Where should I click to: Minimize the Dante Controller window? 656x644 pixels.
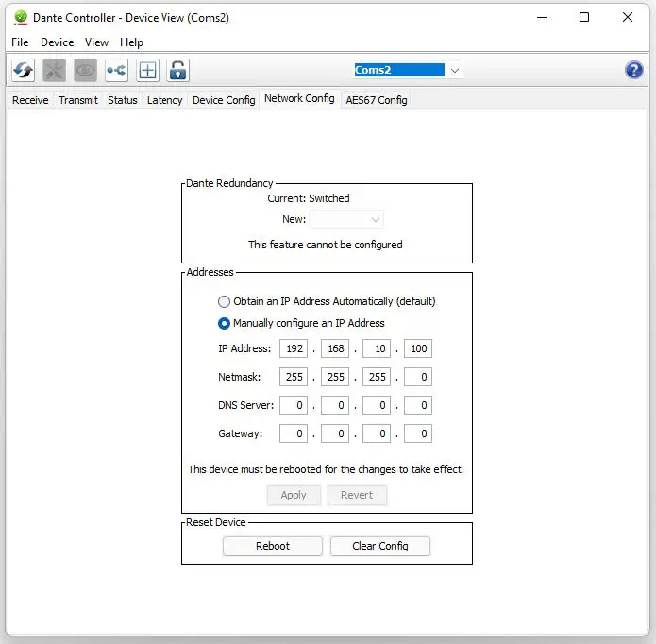click(x=542, y=17)
